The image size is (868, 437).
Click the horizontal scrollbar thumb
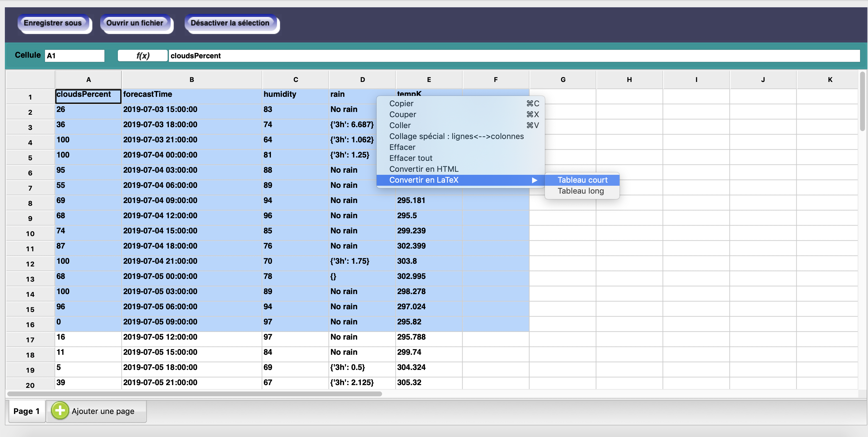[194, 394]
